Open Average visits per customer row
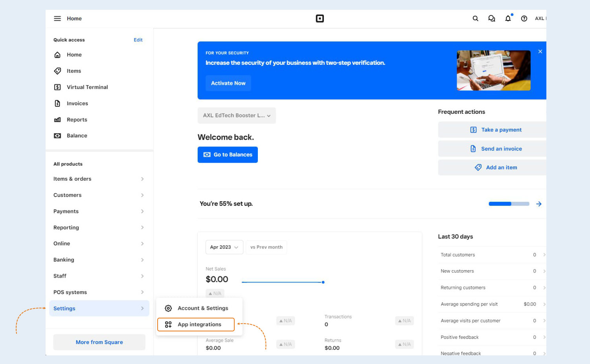The width and height of the screenshot is (590, 364). tap(492, 321)
